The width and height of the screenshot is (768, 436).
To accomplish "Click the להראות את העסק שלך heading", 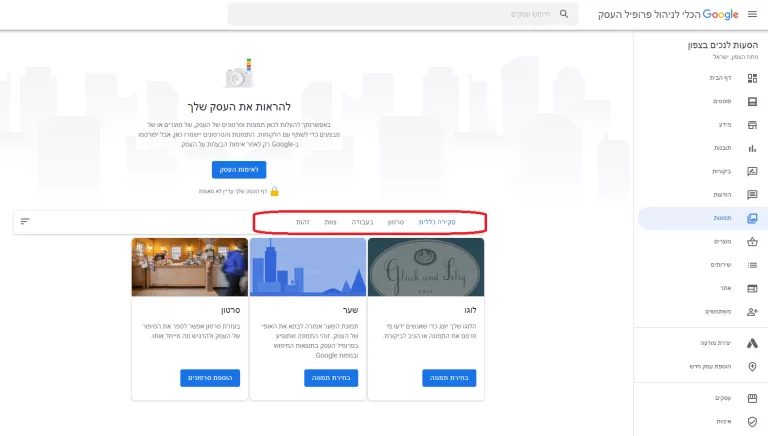I will click(239, 107).
